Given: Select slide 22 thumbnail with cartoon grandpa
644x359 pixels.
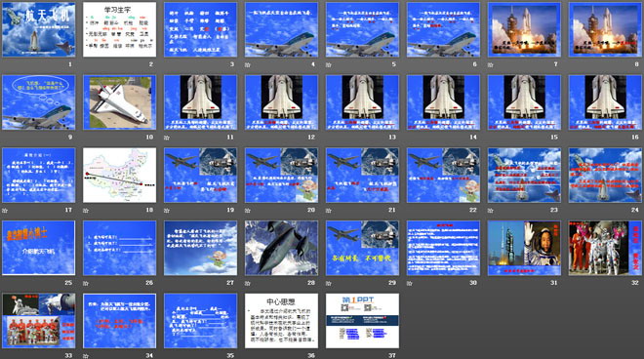Looking at the screenshot, I should [443, 176].
